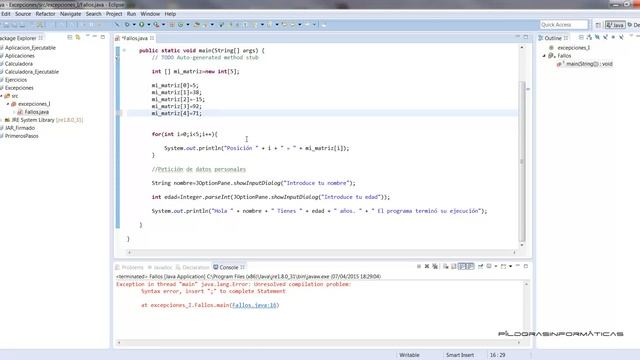Click Remove All Terminated Launches in Console
The width and height of the screenshot is (640, 360).
coord(435,266)
